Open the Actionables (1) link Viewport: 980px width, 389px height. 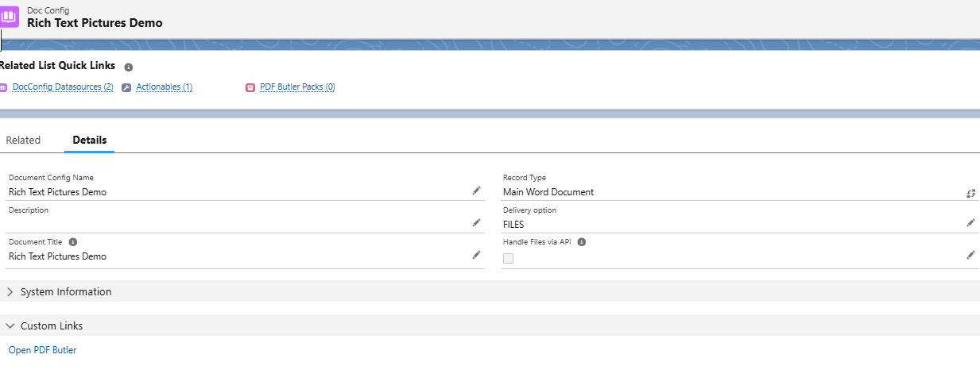click(x=165, y=87)
